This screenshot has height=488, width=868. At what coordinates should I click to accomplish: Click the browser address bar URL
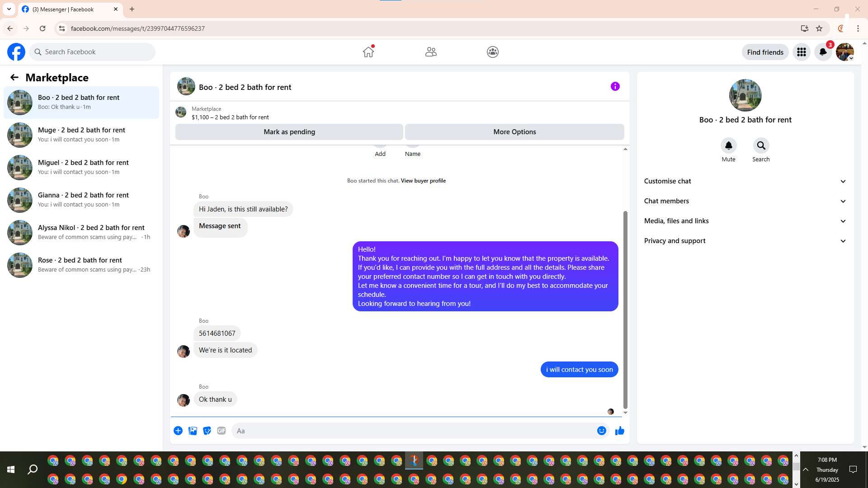pos(138,28)
